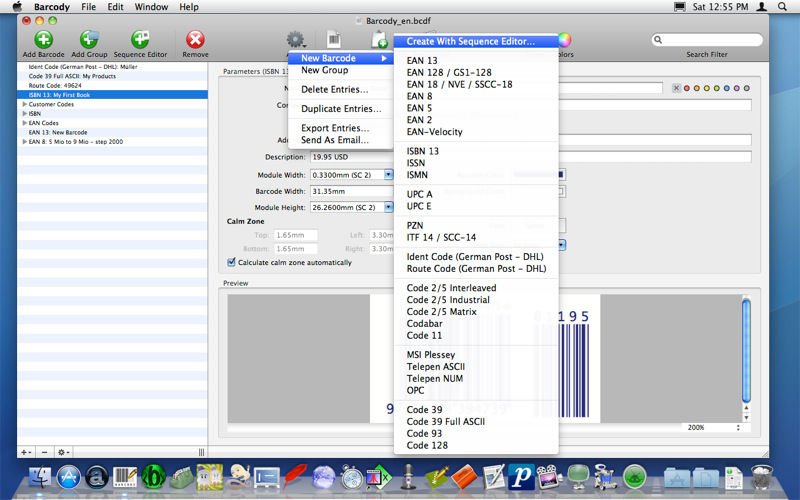The height and width of the screenshot is (500, 800).
Task: Select list row EAN 13: New Barcode
Action: 112,132
